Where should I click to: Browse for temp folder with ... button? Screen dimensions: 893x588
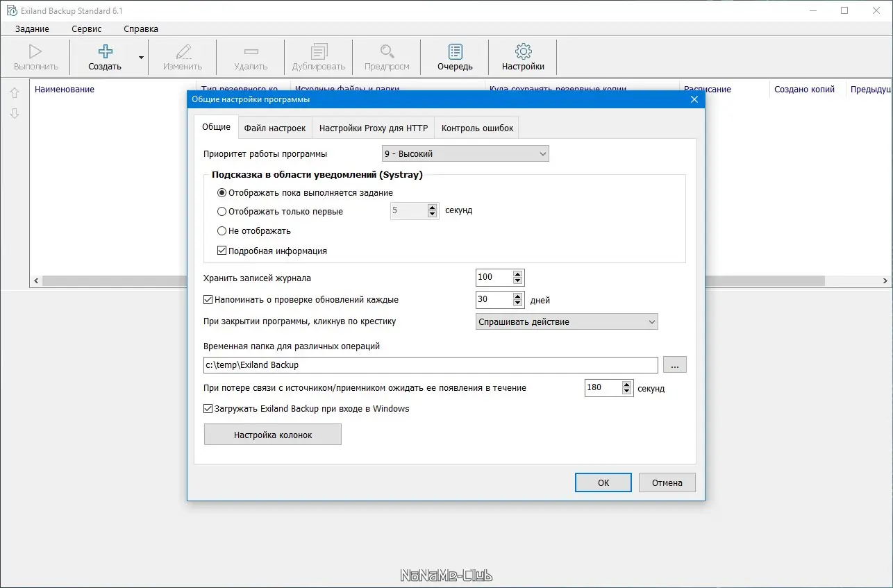[675, 364]
